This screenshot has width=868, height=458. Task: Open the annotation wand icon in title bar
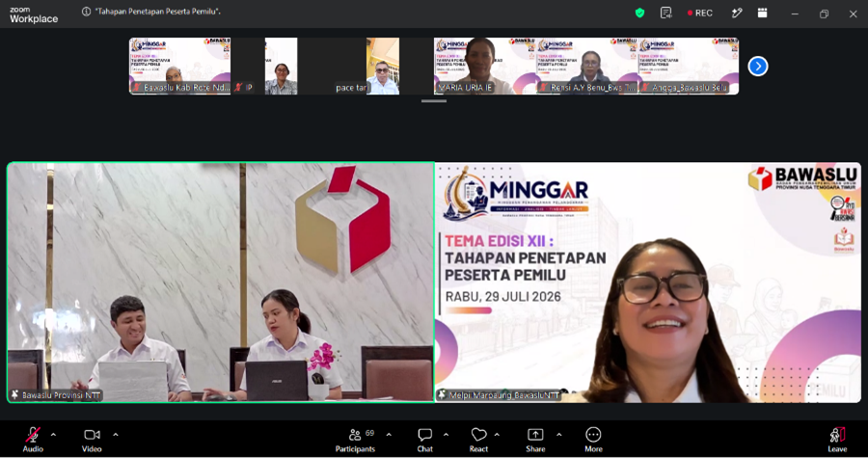(736, 13)
